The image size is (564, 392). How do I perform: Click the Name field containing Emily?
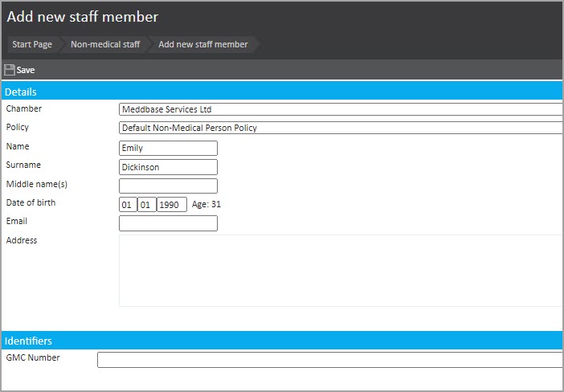coord(168,148)
